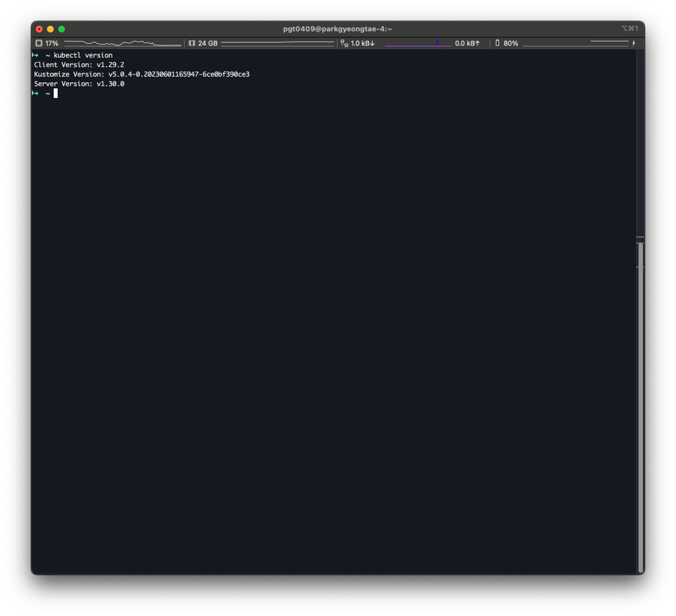Screen dimensions: 676x616
Task: Click the 0.0 kB upload rate
Action: pyautogui.click(x=467, y=43)
